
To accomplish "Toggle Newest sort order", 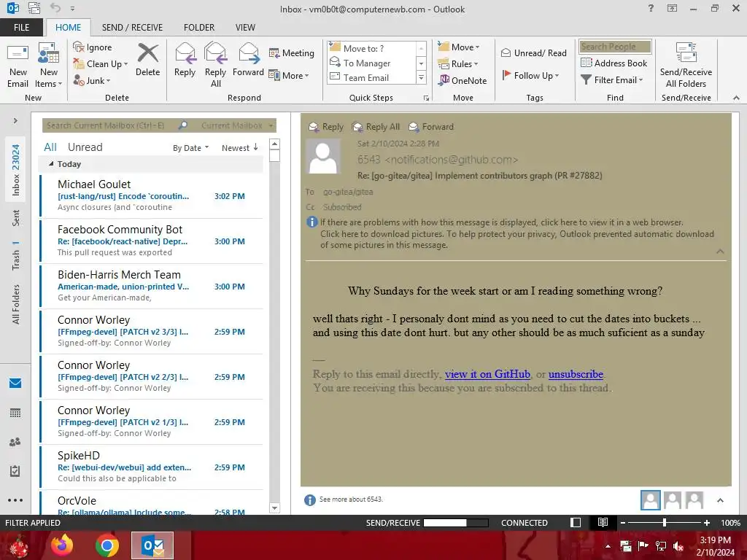I will tap(239, 148).
